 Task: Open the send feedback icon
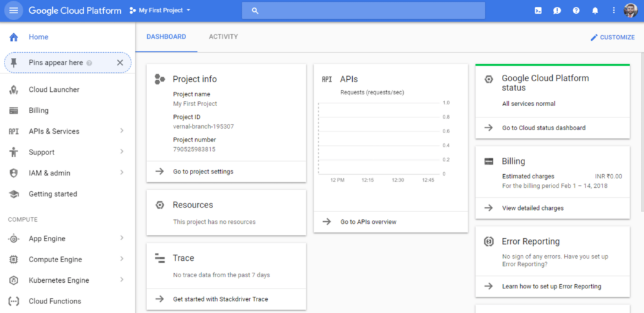click(557, 11)
